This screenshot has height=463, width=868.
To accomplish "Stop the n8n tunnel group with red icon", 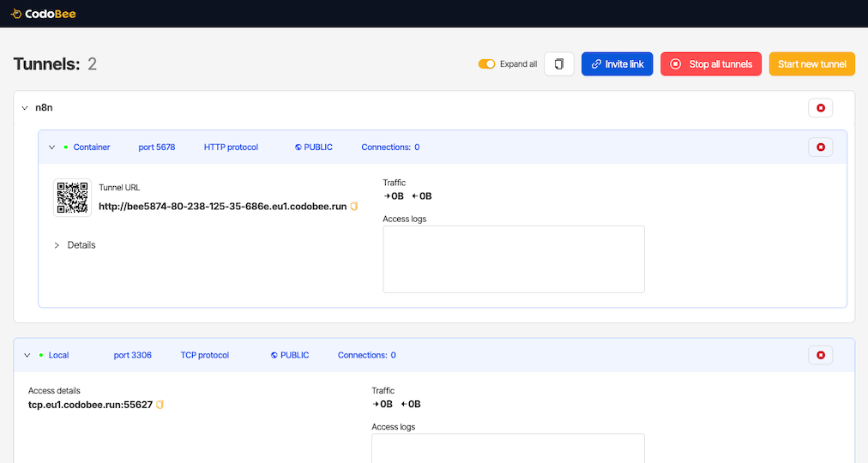I will (820, 108).
